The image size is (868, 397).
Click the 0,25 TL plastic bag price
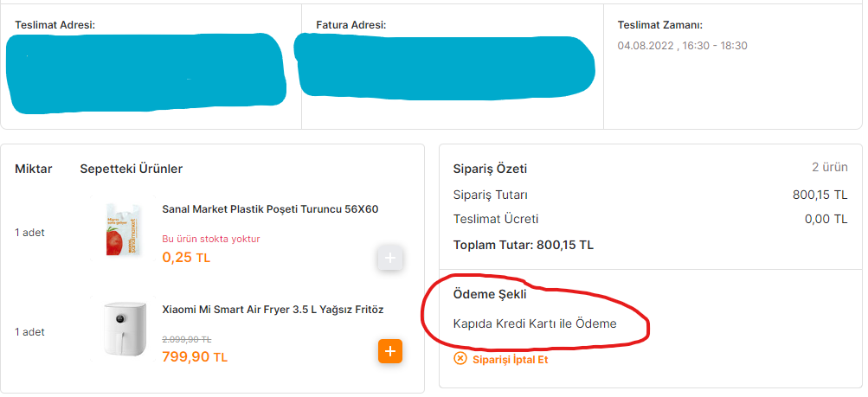point(186,257)
